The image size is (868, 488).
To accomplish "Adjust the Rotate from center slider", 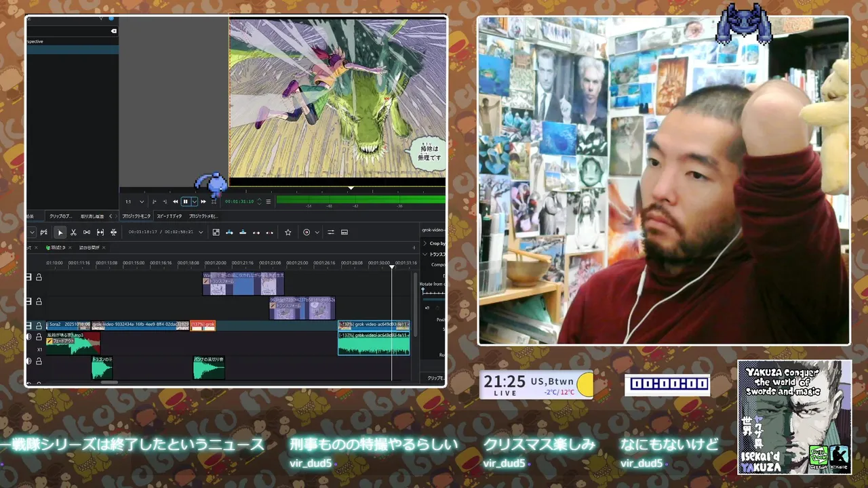I will (x=433, y=291).
